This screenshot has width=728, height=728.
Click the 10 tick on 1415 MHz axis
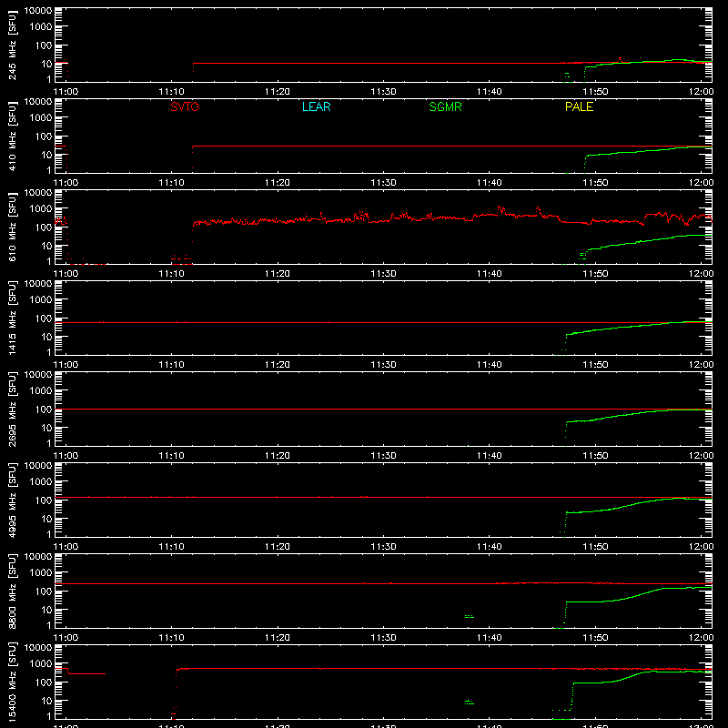pyautogui.click(x=46, y=337)
